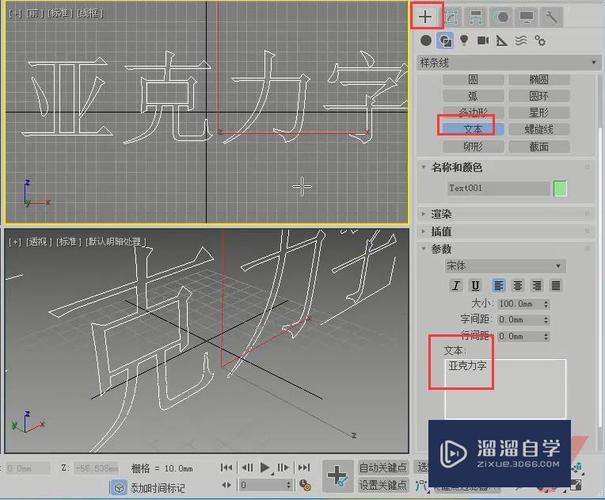Click the 行间距 leading spinner arrows
Image resolution: width=605 pixels, height=500 pixels.
[546, 336]
